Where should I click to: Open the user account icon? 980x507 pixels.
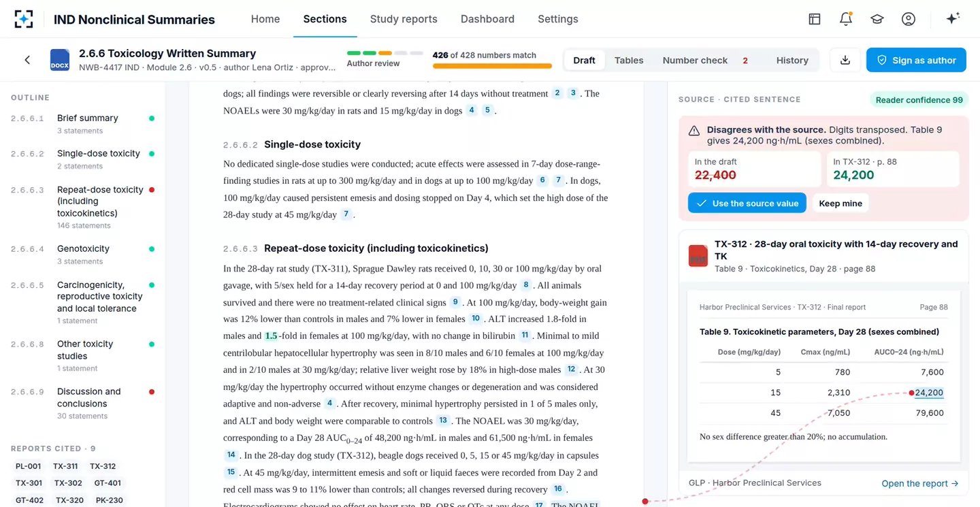coord(909,19)
